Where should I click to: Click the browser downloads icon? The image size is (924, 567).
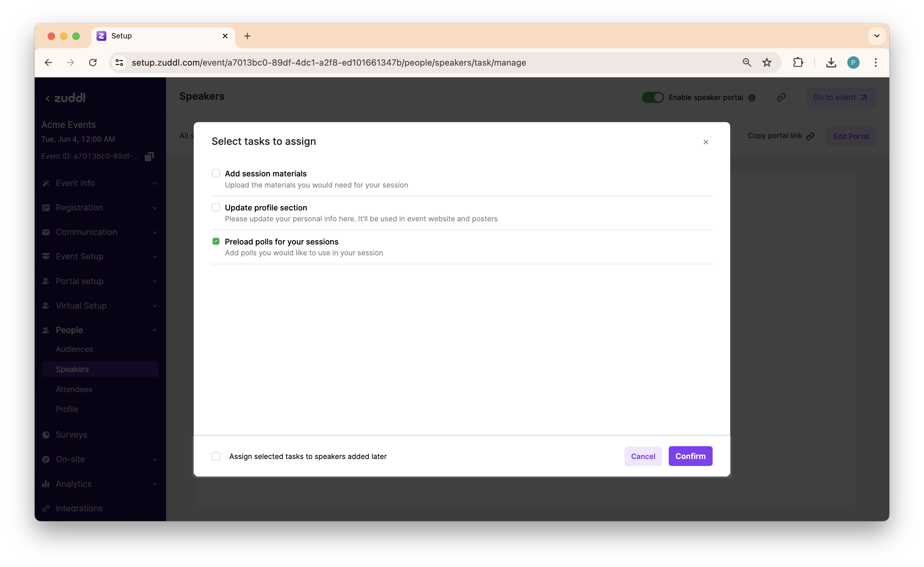point(831,62)
